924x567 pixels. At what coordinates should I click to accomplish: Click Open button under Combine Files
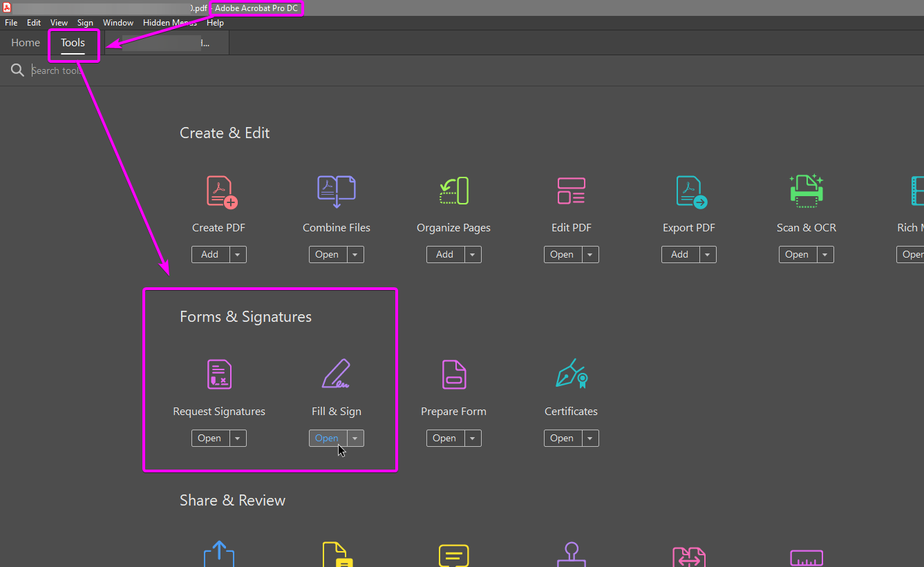click(x=327, y=254)
